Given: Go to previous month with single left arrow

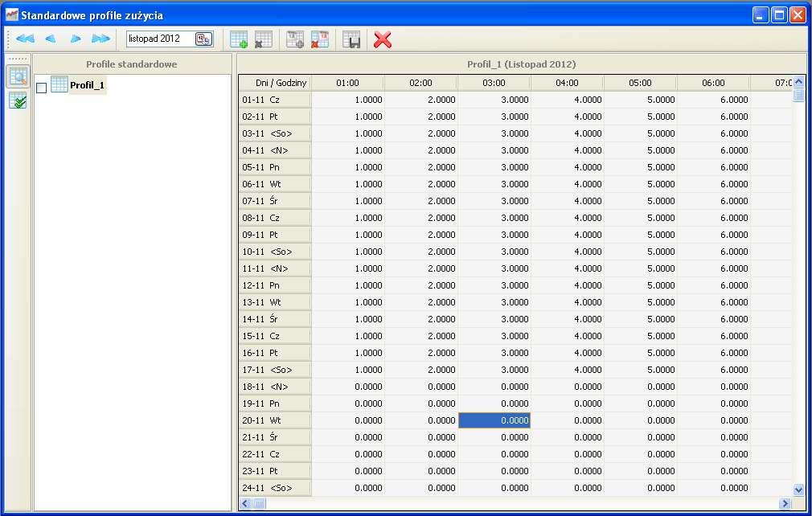Looking at the screenshot, I should (x=50, y=39).
